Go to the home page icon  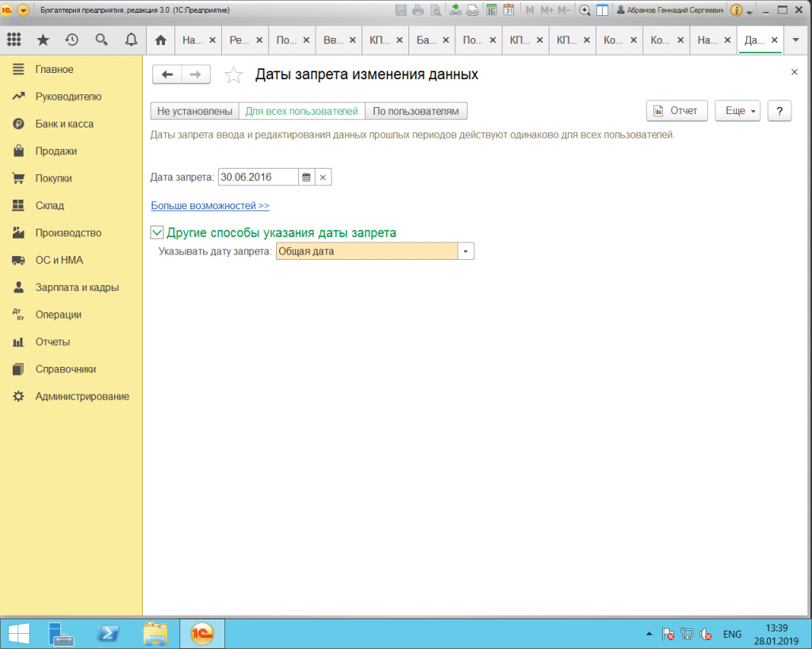pos(160,40)
